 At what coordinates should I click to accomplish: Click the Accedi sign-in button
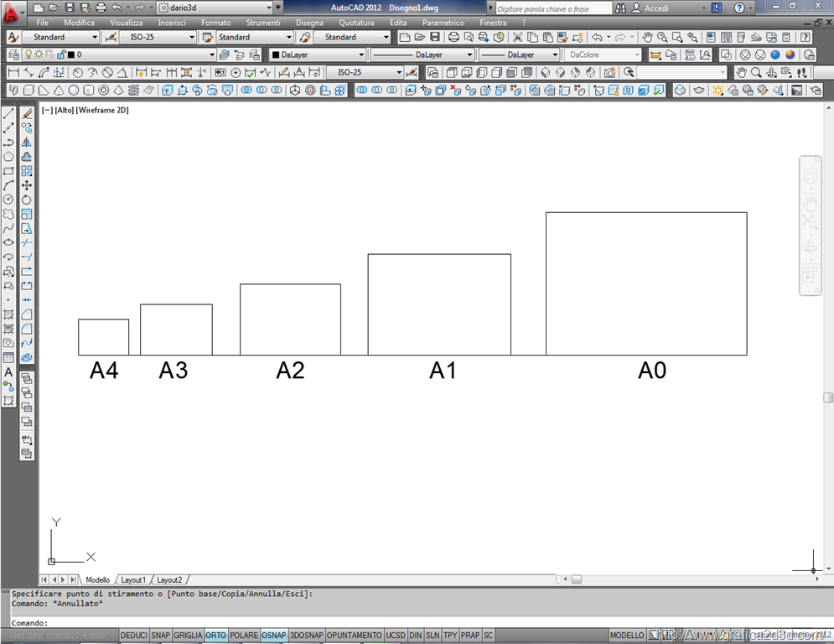pyautogui.click(x=656, y=8)
